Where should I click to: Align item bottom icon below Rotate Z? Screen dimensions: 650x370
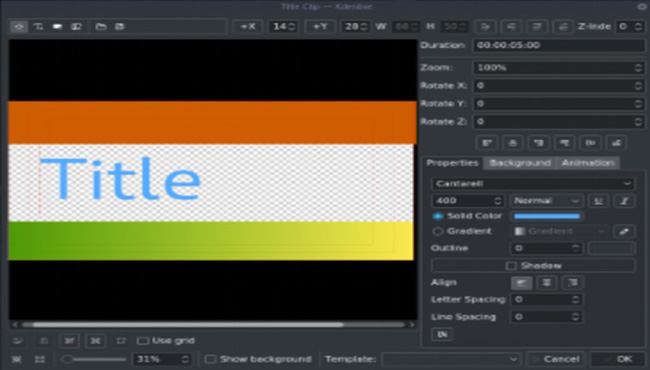[616, 143]
